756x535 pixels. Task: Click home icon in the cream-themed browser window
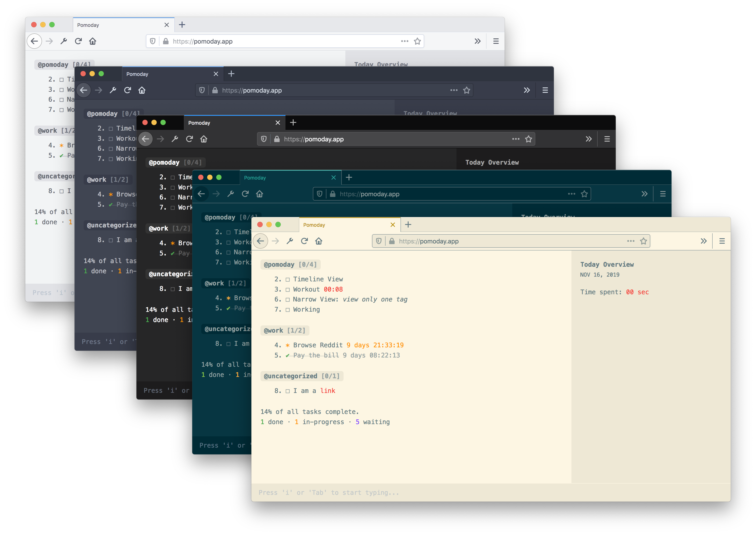(318, 241)
